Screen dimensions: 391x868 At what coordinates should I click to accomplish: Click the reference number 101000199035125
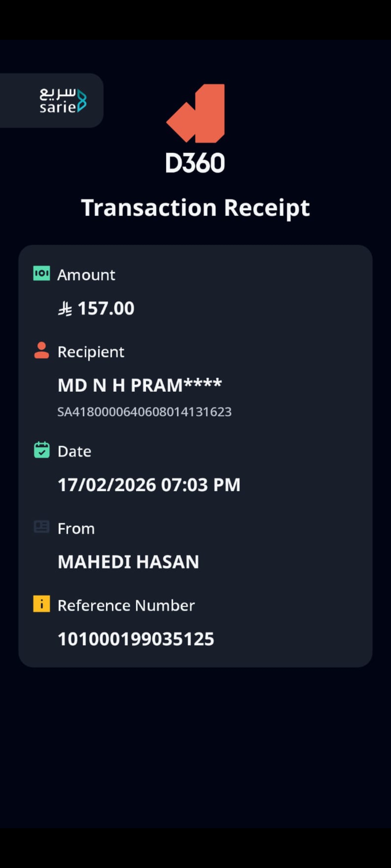(x=136, y=639)
